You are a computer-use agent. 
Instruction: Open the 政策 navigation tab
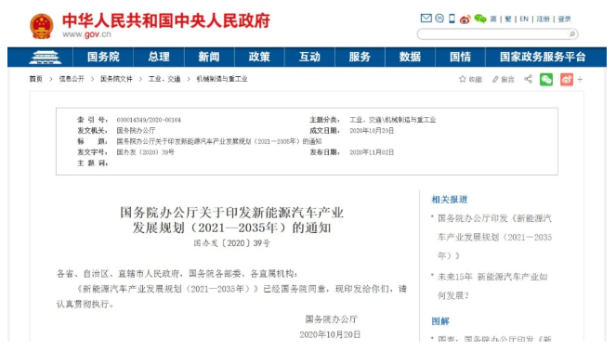click(259, 57)
